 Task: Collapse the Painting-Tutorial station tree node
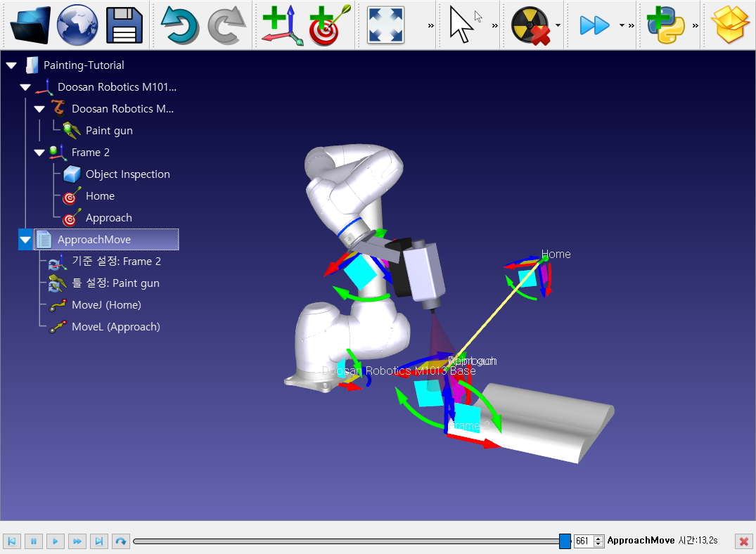(x=11, y=65)
